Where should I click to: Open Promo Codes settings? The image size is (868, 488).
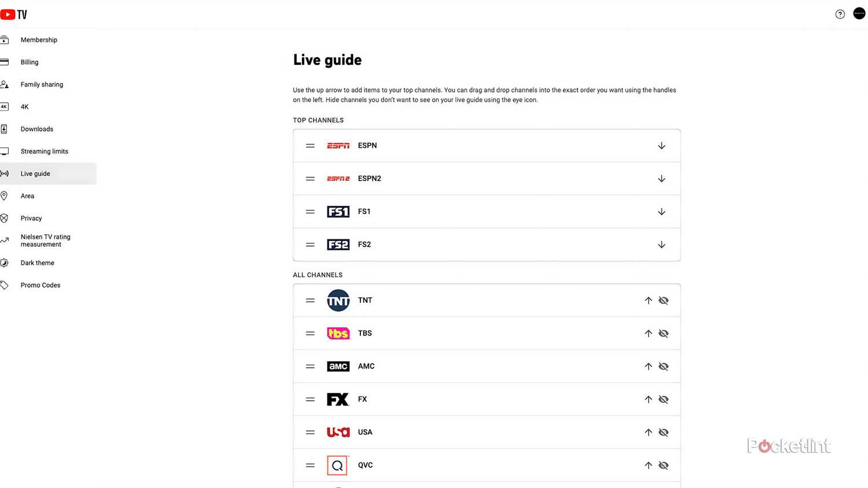click(41, 285)
